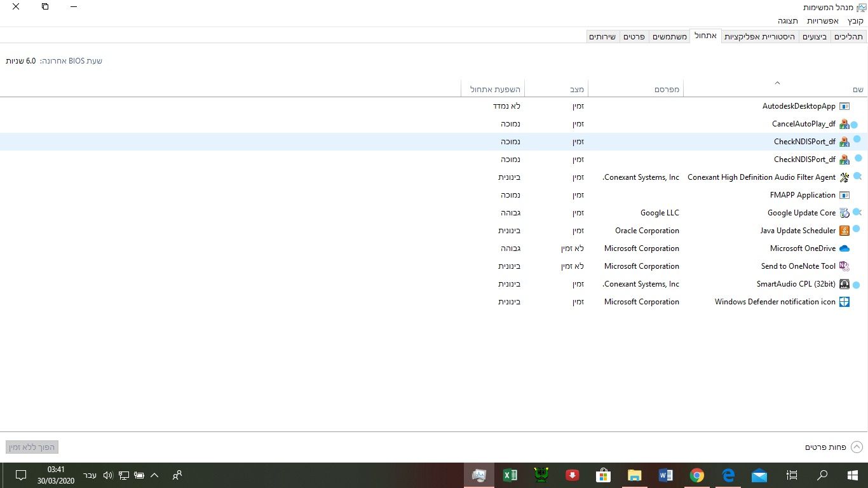
Task: Click the Oracle Corporation publisher cell
Action: pyautogui.click(x=647, y=231)
